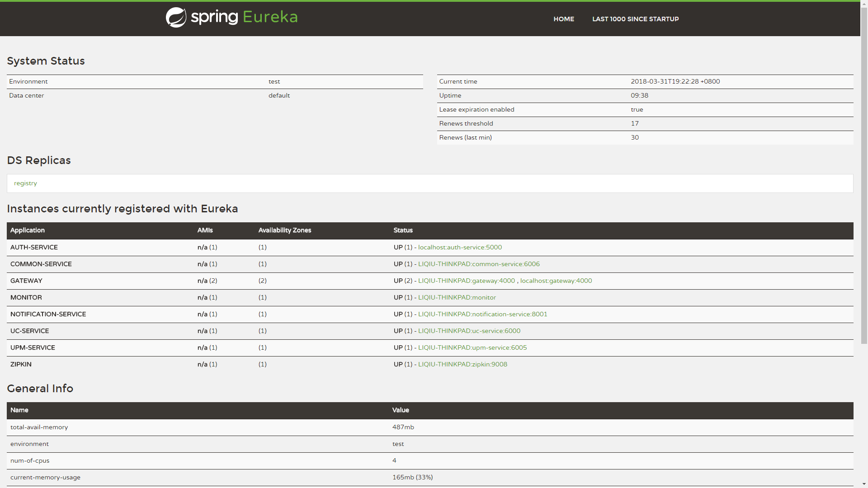Open LAST 1000 SINCE STARTUP page
The width and height of the screenshot is (868, 488).
(635, 19)
